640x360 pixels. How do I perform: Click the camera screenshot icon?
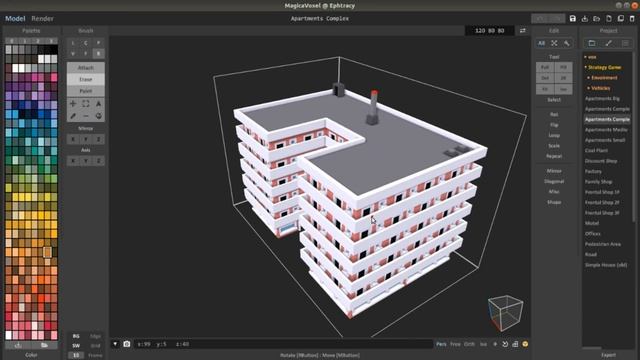click(x=127, y=344)
